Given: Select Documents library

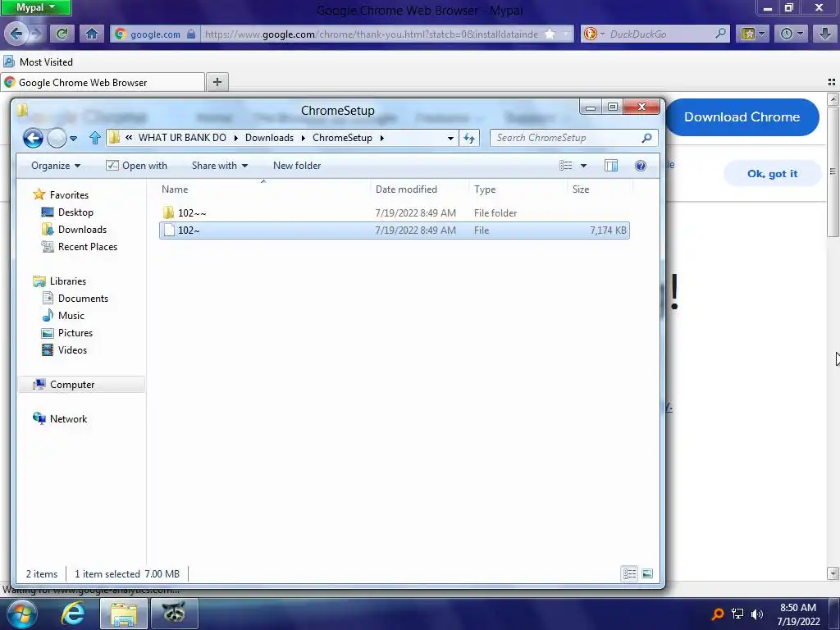Looking at the screenshot, I should [x=83, y=299].
